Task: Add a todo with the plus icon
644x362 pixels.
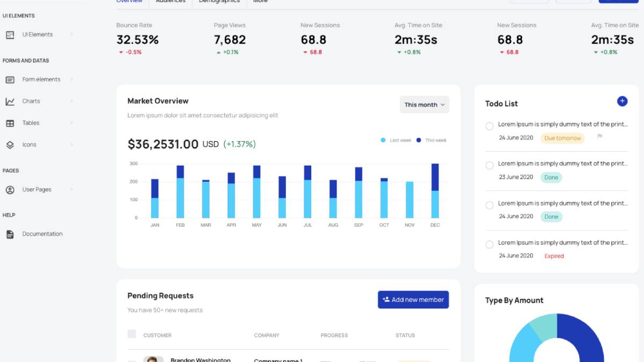Action: 622,101
